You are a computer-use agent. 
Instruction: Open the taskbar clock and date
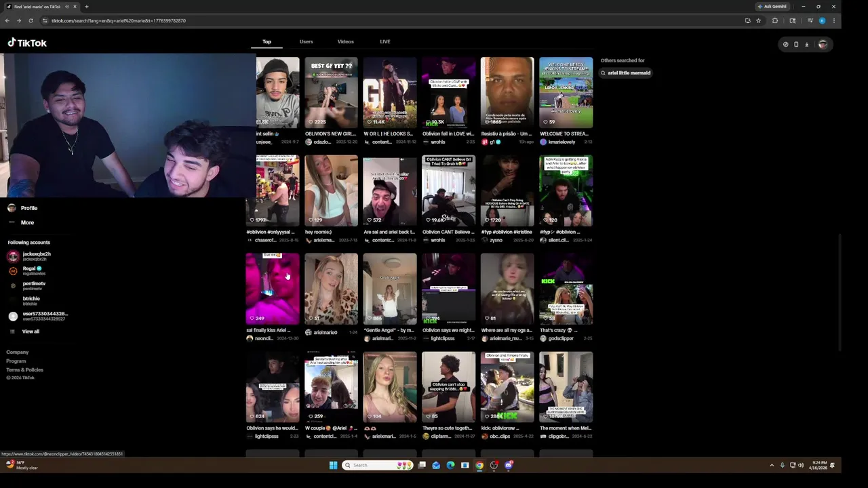[x=817, y=465]
